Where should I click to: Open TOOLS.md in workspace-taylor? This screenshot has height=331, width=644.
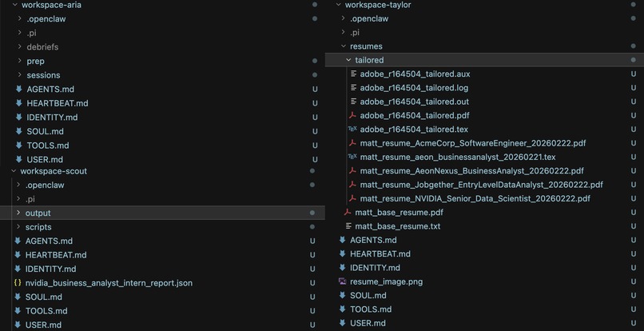371,309
